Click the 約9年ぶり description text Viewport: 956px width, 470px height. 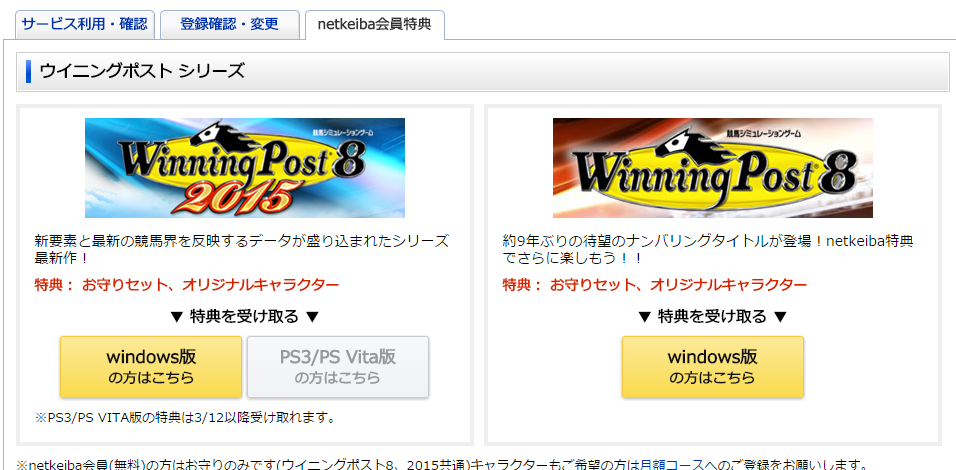[708, 249]
